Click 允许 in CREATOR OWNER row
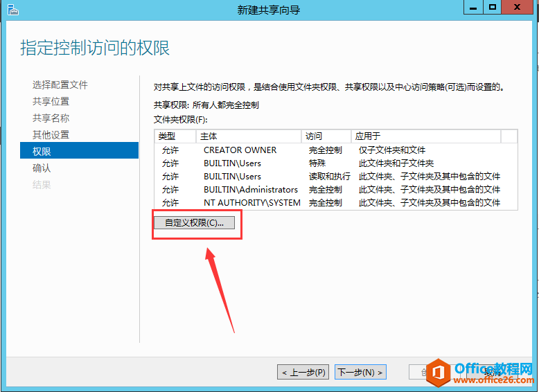This screenshot has height=392, width=539. pyautogui.click(x=170, y=150)
